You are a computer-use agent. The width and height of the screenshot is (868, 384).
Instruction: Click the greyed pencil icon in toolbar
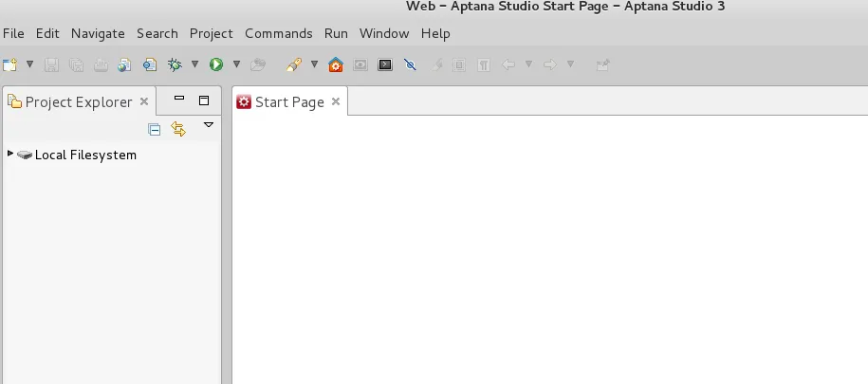tap(436, 64)
